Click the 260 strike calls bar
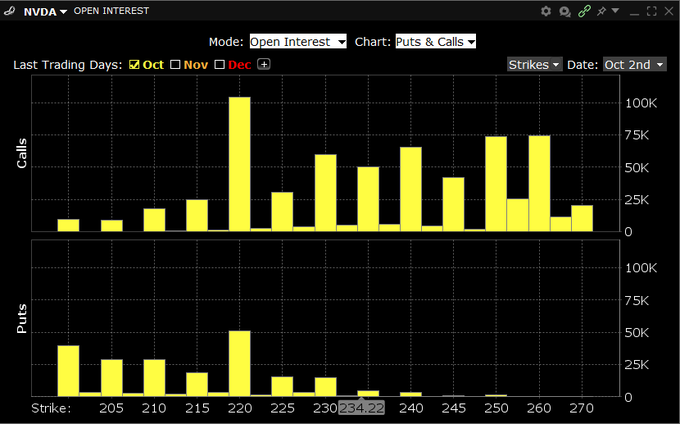This screenshot has height=424, width=680. [x=539, y=183]
